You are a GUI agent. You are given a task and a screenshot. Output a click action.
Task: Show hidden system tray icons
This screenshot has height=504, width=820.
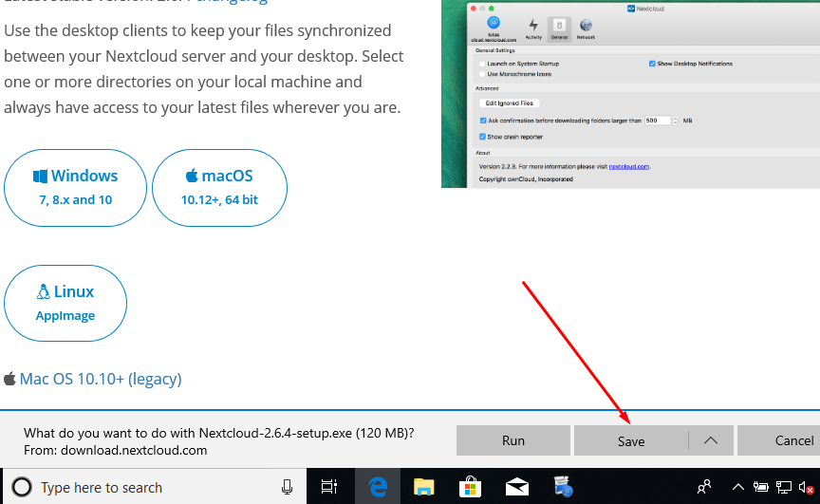tap(737, 487)
